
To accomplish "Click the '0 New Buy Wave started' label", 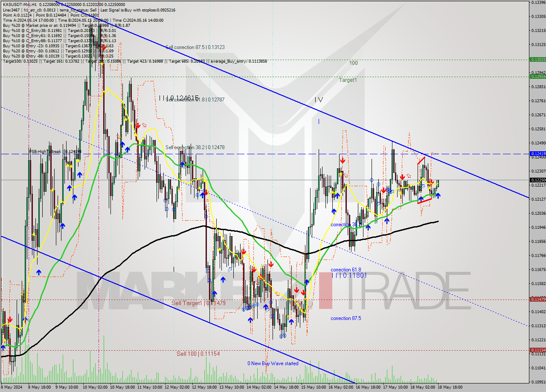I will click(x=273, y=363).
